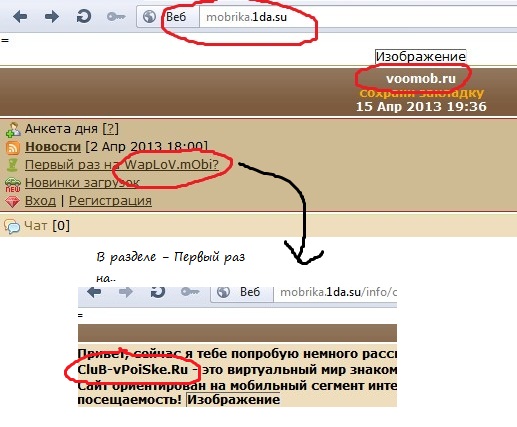Click the key password icon in top toolbar
Image resolution: width=517 pixels, height=427 pixels.
[x=116, y=16]
